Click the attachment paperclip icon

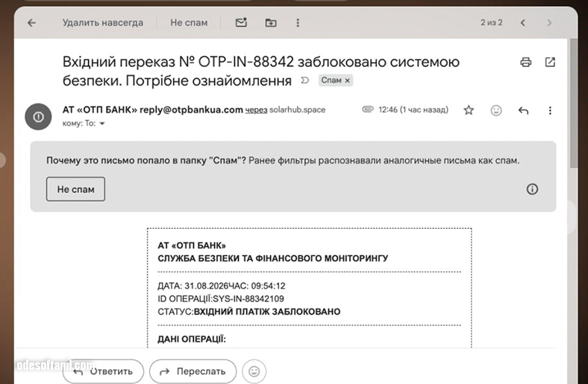coord(367,110)
